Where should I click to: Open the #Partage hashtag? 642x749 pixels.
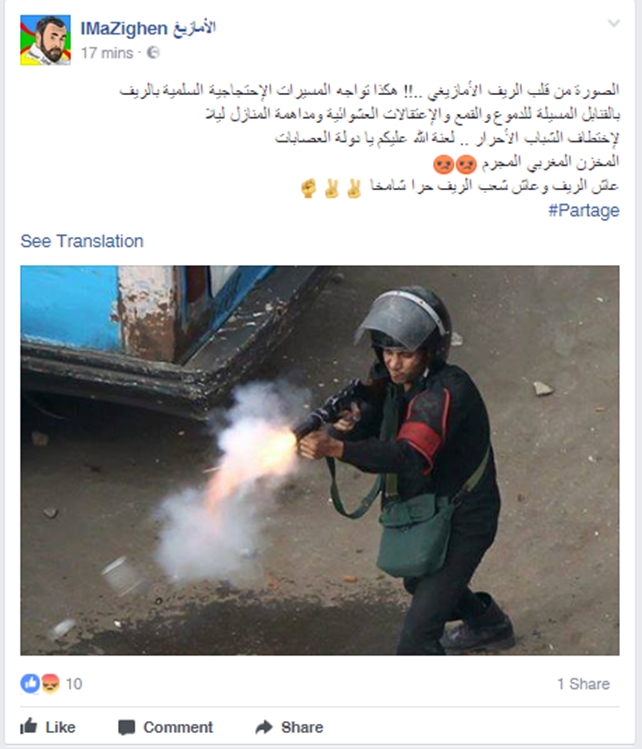point(584,210)
